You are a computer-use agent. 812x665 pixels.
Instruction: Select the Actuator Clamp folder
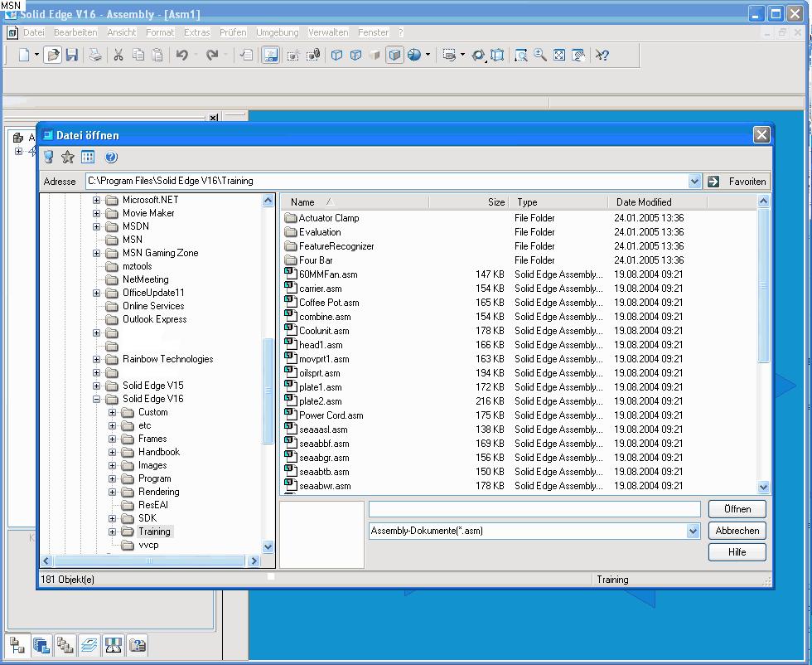329,218
